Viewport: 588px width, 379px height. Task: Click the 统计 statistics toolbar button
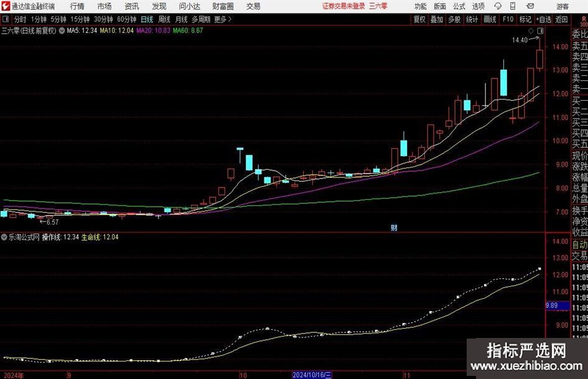472,19
